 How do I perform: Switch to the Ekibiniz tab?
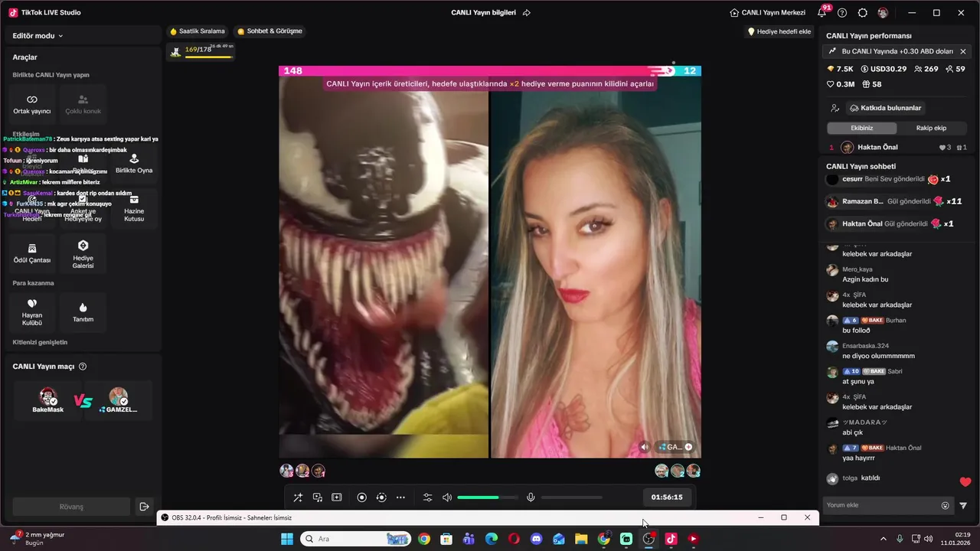point(862,128)
